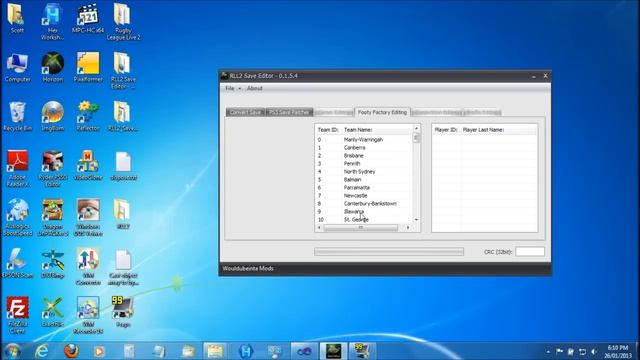640x360 pixels.
Task: Open the EPSON Scan desktop shortcut
Action: pyautogui.click(x=17, y=263)
